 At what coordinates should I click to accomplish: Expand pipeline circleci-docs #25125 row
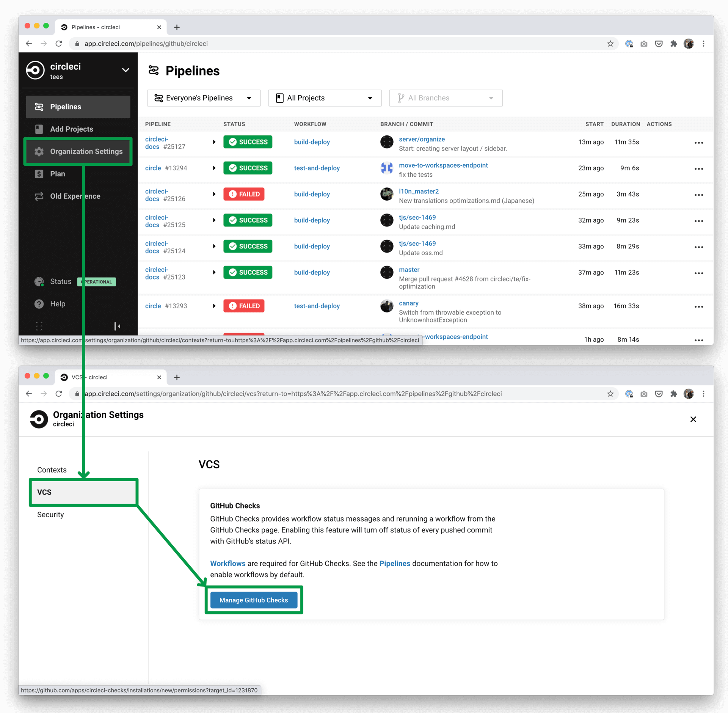click(214, 220)
